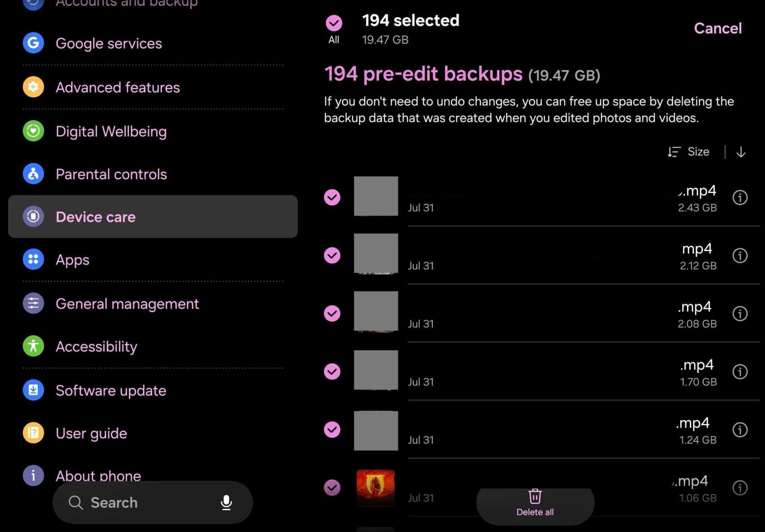The image size is (765, 532).
Task: Tap the Digital Wellbeing heart icon
Action: [x=33, y=131]
